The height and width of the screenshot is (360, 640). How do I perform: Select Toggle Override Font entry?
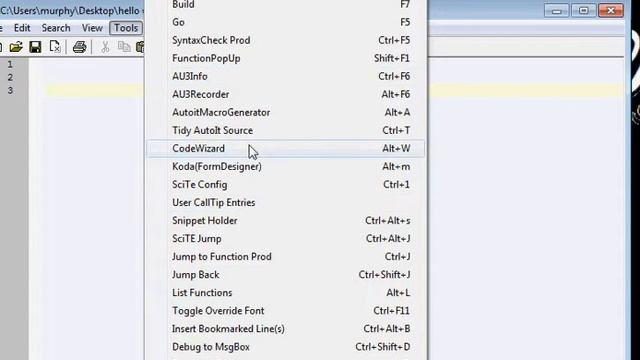coord(285,311)
